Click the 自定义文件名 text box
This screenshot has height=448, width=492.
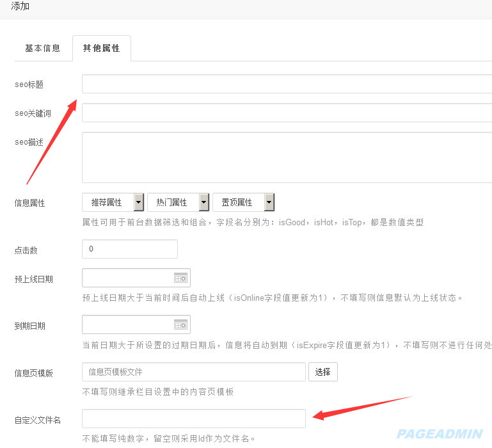pyautogui.click(x=194, y=419)
